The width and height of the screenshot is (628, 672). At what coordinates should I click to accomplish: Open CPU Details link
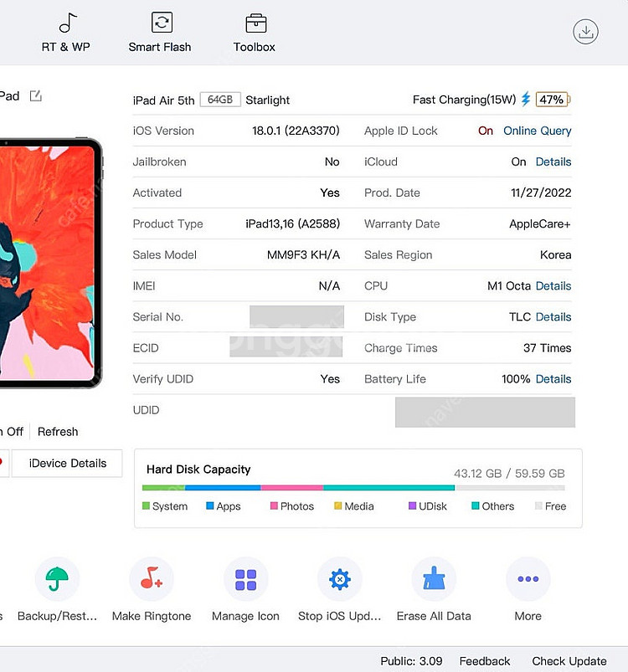(553, 286)
